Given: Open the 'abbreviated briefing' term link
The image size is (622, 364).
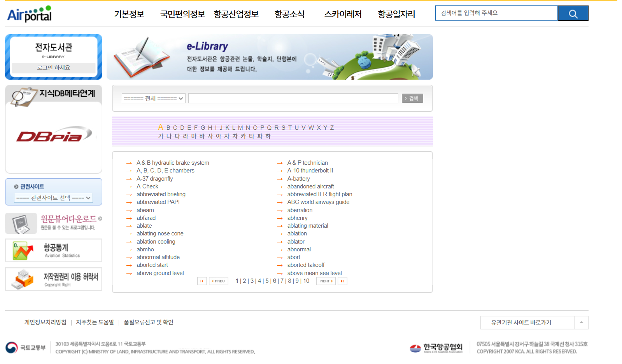Looking at the screenshot, I should coord(161,194).
